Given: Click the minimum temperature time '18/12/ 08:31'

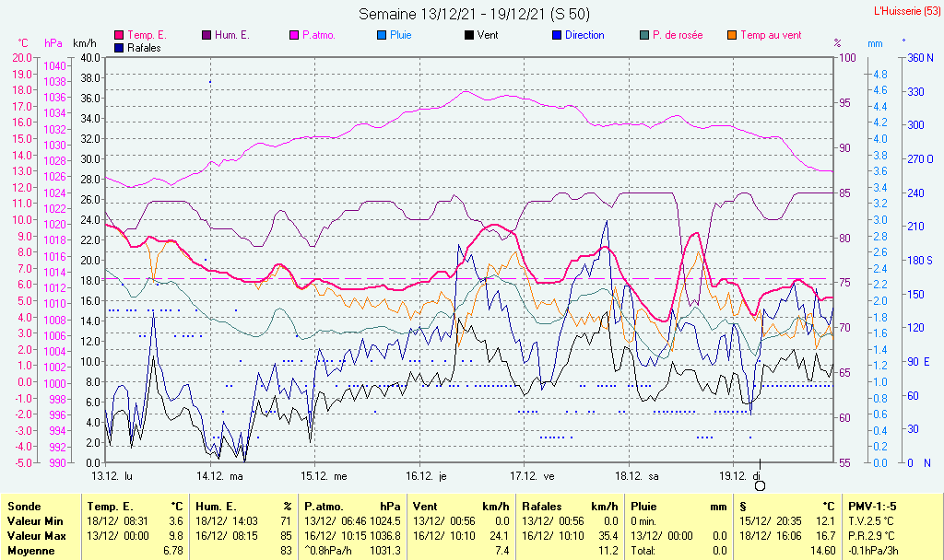Looking at the screenshot, I should [118, 521].
